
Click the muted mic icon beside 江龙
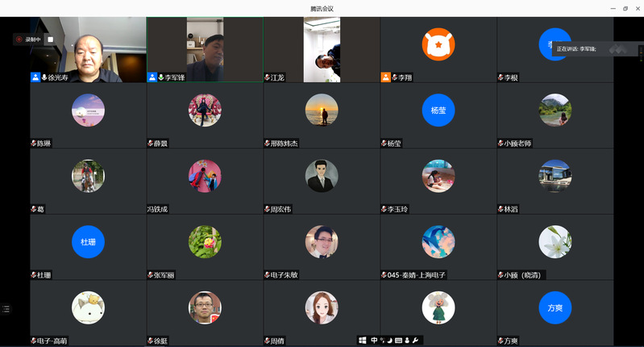tap(268, 77)
